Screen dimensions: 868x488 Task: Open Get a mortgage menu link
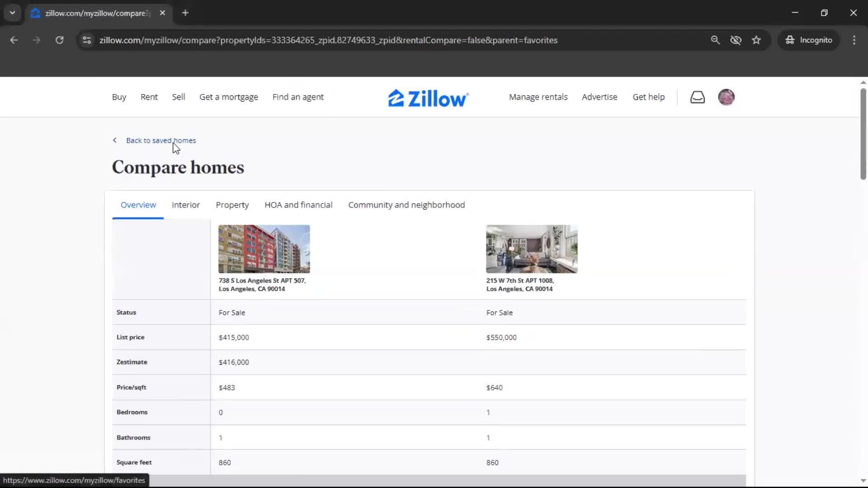point(228,97)
